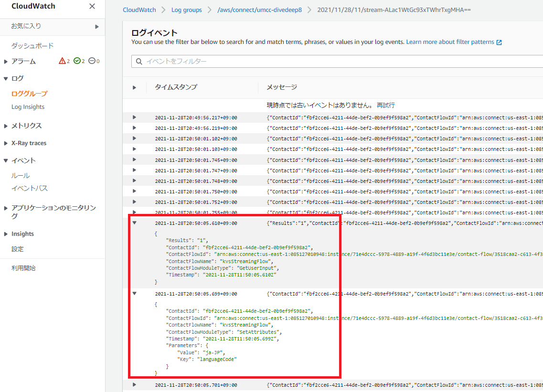The width and height of the screenshot is (543, 392).
Task: Click the in-alarm count warning icon
Action: [63, 61]
